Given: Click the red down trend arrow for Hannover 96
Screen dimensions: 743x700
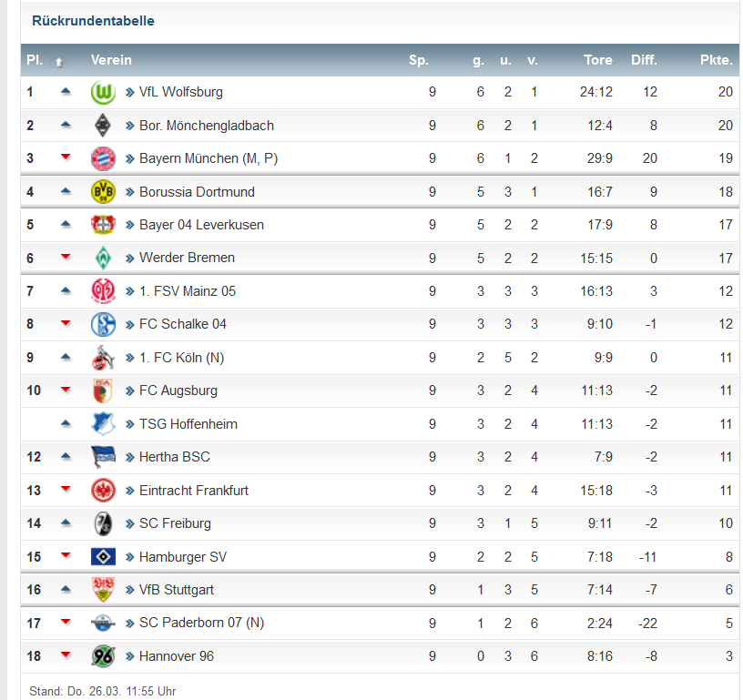Looking at the screenshot, I should (66, 655).
